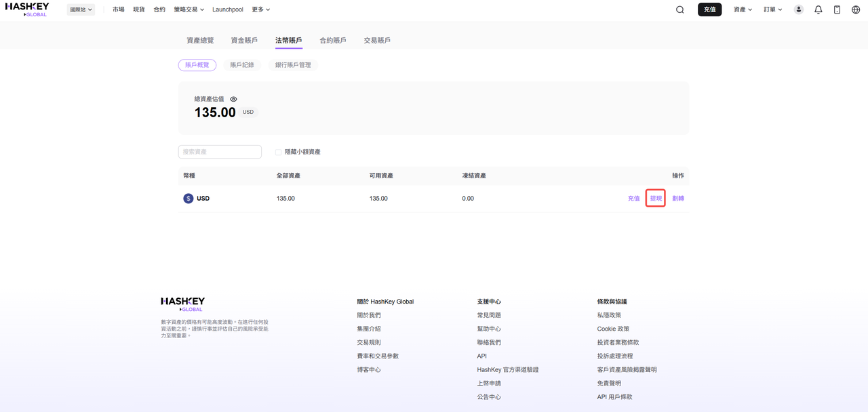Viewport: 868px width, 412px height.
Task: Click the HashKey Global logo in header
Action: [x=27, y=9]
